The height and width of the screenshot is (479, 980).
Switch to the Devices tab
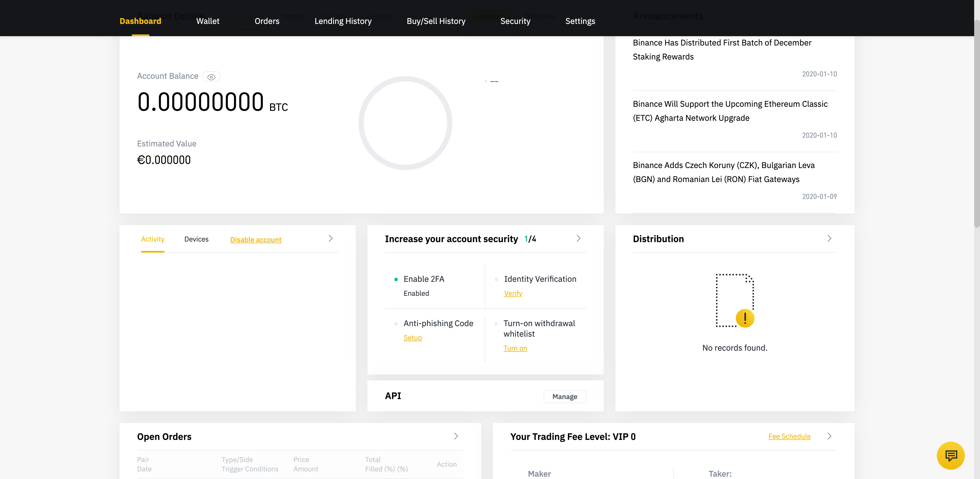196,239
